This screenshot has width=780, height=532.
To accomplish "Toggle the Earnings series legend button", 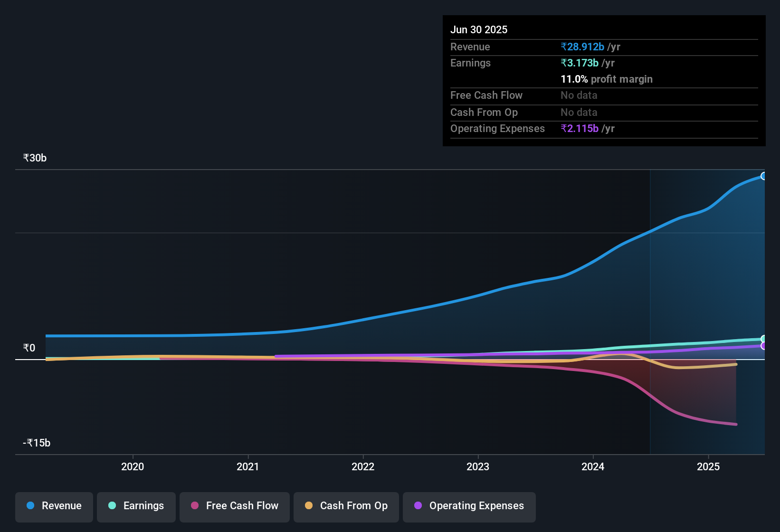I will pos(136,507).
